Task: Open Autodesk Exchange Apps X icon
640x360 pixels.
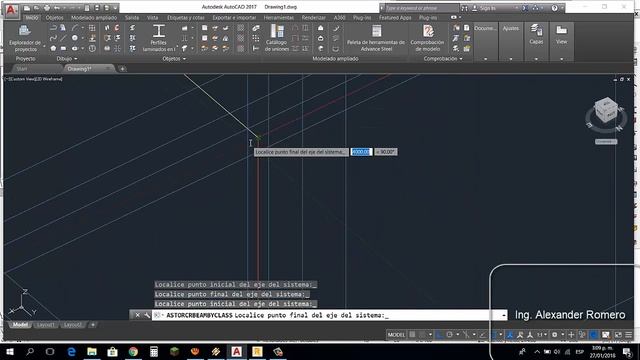Action: 525,8
